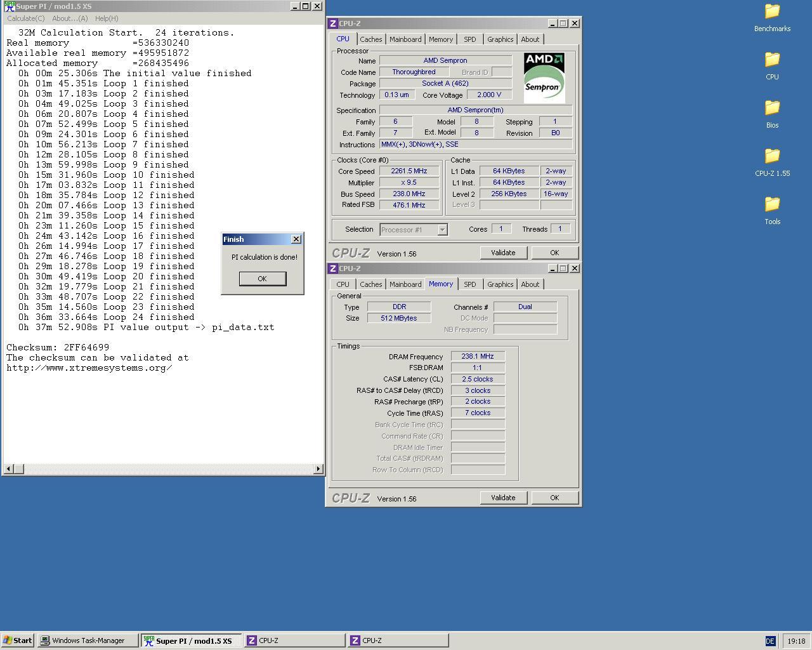Switch to Memory tab in upper CPU-Z
This screenshot has width=812, height=650.
pyautogui.click(x=441, y=39)
